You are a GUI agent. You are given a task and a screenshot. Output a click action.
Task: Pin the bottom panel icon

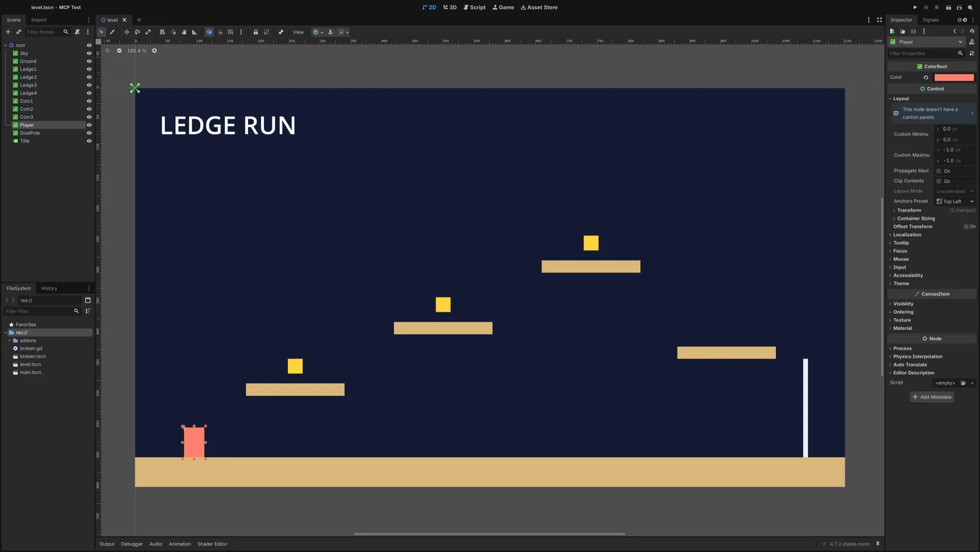(878, 543)
